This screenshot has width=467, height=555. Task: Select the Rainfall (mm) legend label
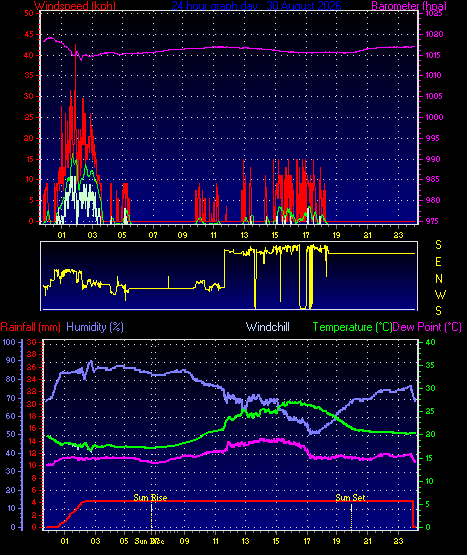pos(30,327)
